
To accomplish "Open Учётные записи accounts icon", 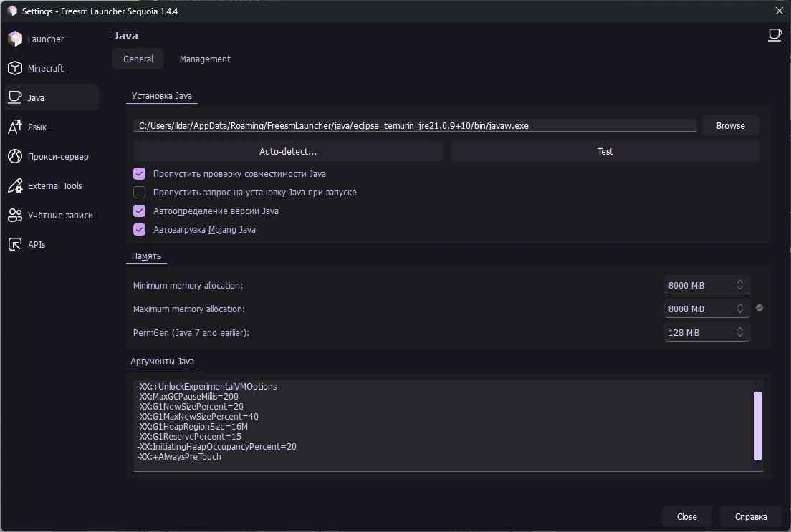I will point(15,215).
